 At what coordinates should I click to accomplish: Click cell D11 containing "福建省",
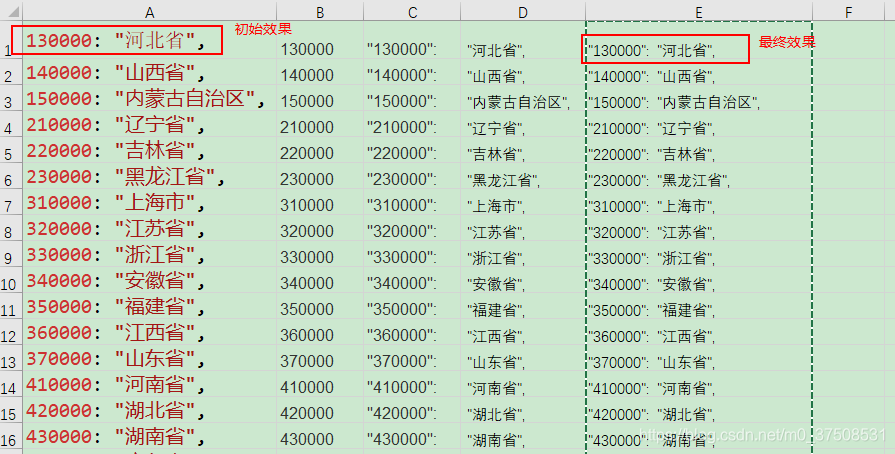523,306
